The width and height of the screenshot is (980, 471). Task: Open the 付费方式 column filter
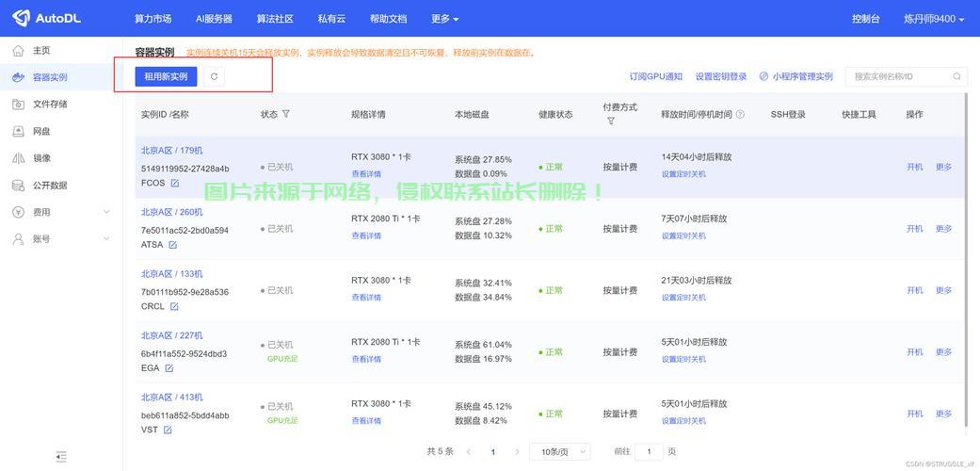click(x=611, y=122)
